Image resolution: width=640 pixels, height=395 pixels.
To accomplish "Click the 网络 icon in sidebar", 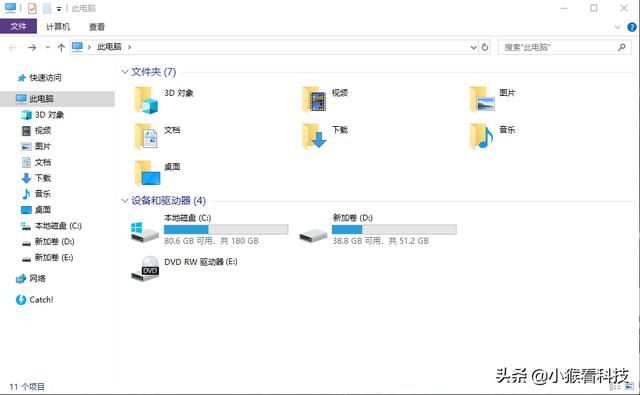I will pos(21,279).
